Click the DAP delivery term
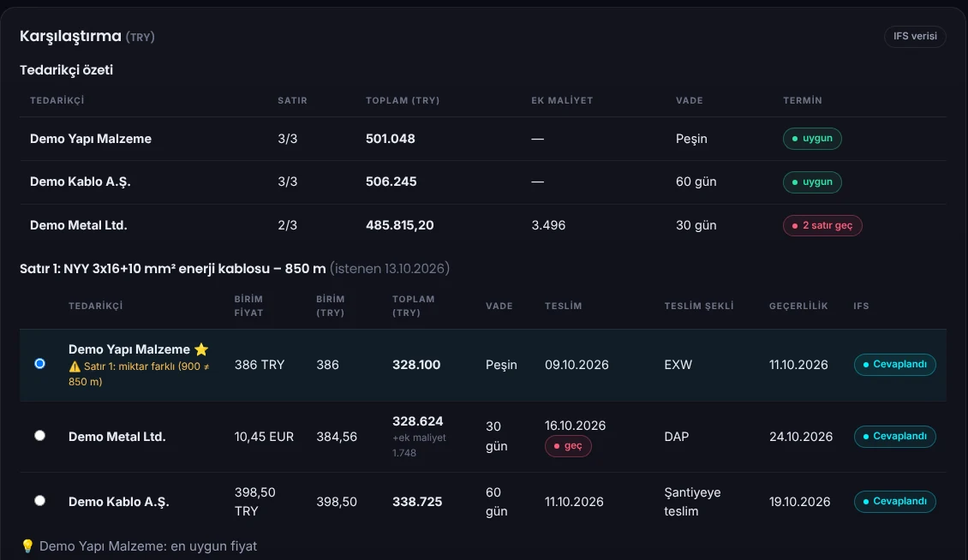This screenshot has width=968, height=560. (676, 437)
